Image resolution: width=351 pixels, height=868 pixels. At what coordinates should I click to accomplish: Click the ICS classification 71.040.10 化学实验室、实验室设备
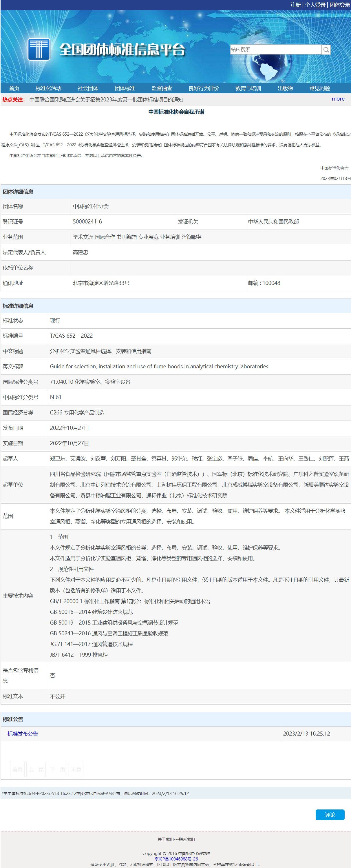coord(90,381)
